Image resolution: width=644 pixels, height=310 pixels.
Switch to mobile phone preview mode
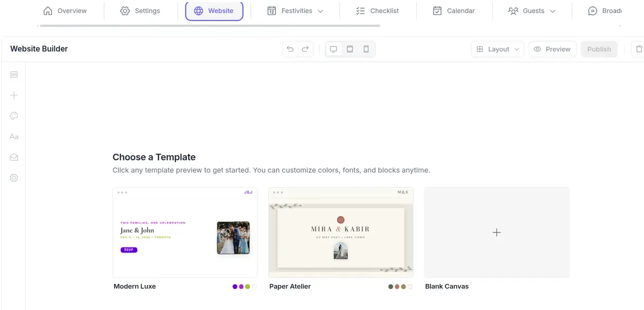[366, 49]
